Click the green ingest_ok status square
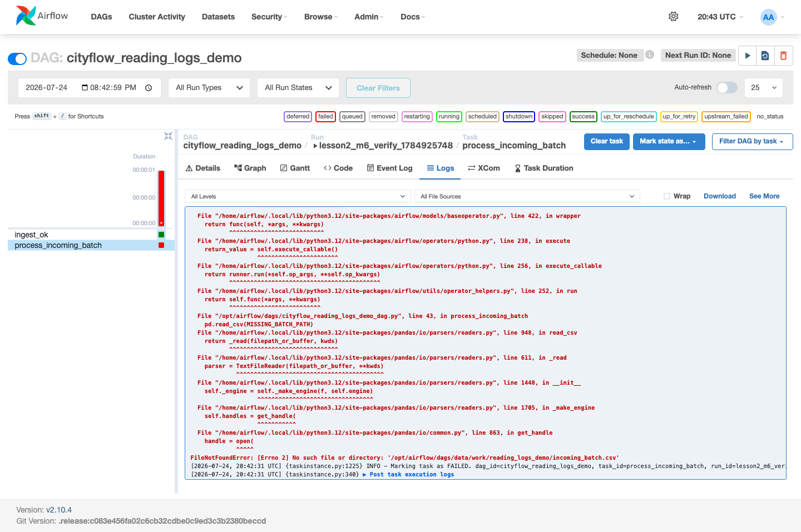The height and width of the screenshot is (532, 801). tap(161, 235)
